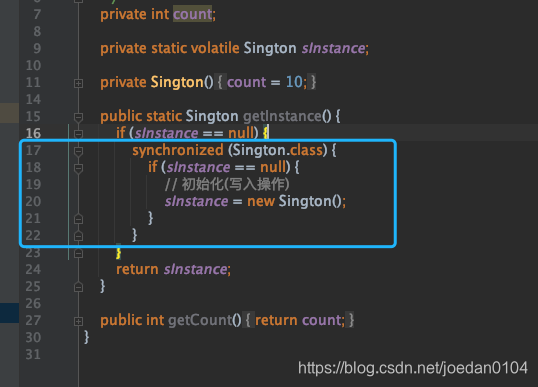Click line number 20 in the gutter
The image size is (538, 387).
tap(33, 201)
